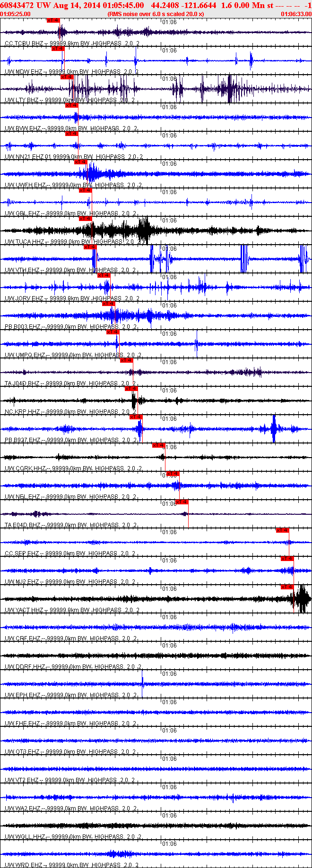
Task: Click the UW.BVW EHZ station label
Action: click(x=23, y=128)
